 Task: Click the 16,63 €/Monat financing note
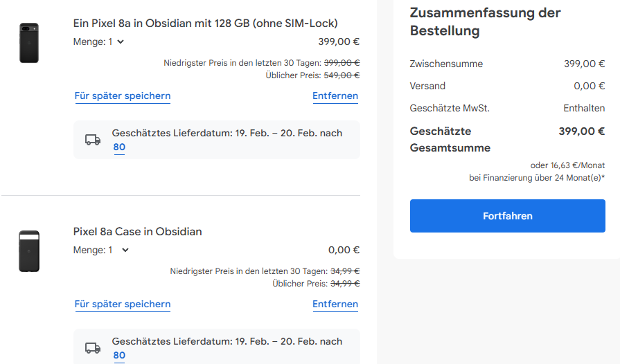[567, 165]
